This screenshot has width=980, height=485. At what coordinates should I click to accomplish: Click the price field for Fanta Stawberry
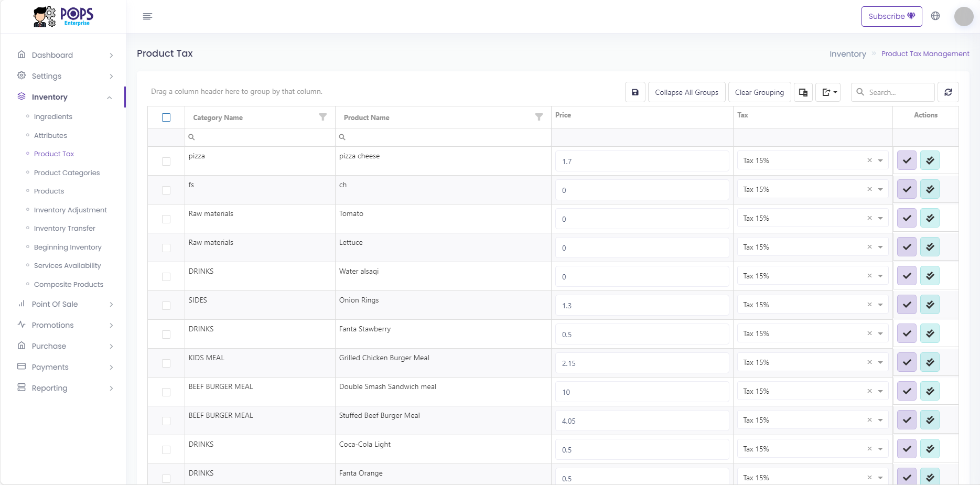[642, 334]
